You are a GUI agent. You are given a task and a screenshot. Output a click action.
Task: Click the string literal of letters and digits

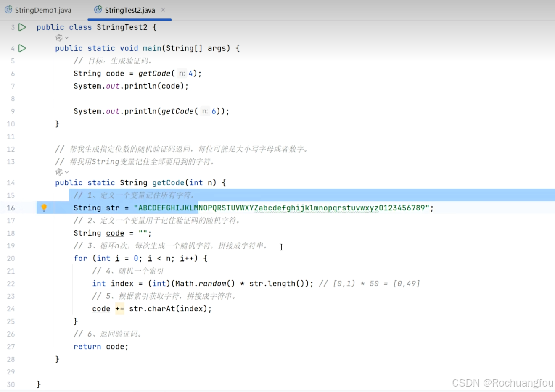(281, 208)
